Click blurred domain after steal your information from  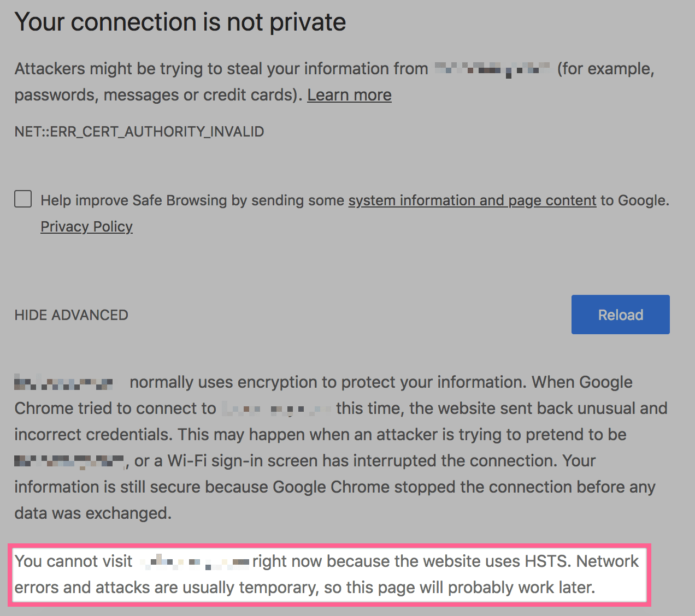(492, 69)
